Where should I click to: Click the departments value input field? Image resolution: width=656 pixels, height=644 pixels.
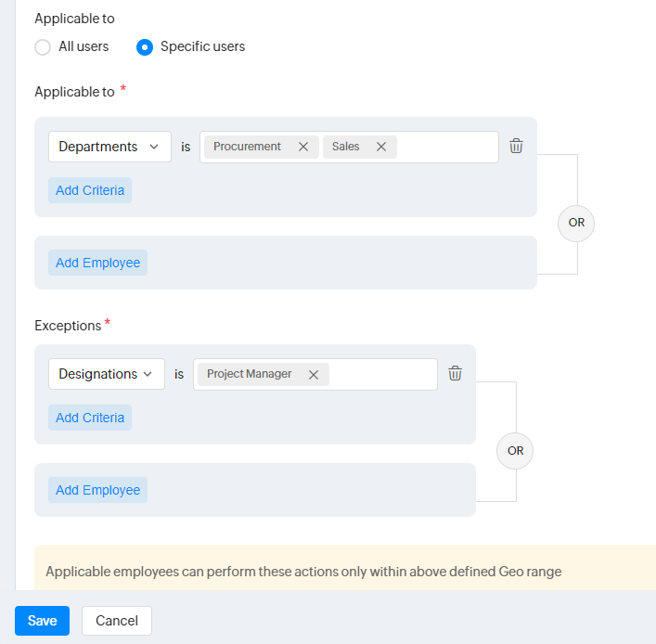(447, 147)
